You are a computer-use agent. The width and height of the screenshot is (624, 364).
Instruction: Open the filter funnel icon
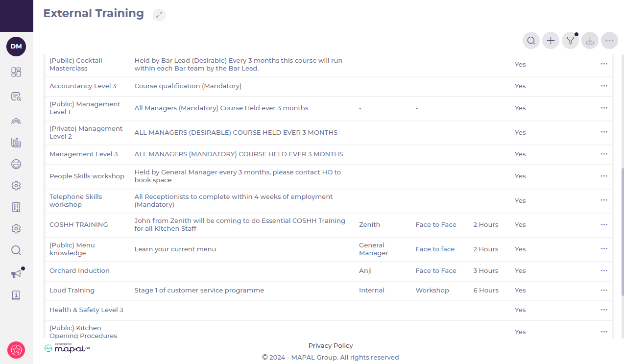570,41
